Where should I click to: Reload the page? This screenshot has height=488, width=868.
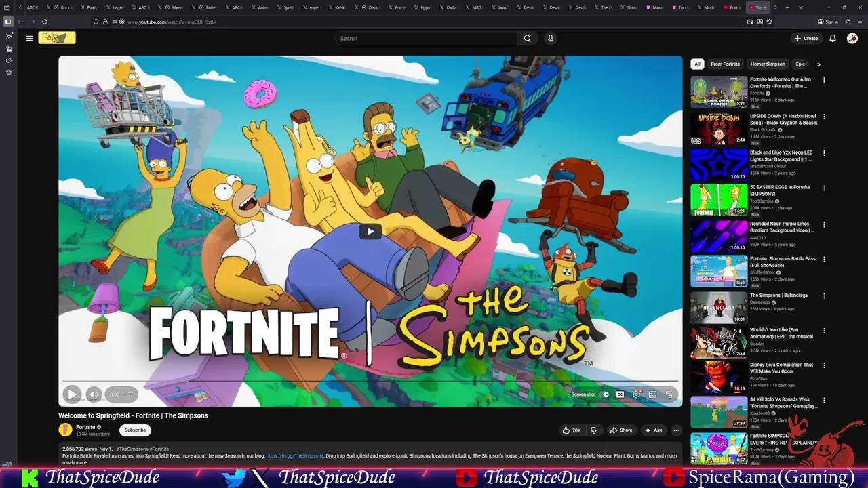(45, 22)
